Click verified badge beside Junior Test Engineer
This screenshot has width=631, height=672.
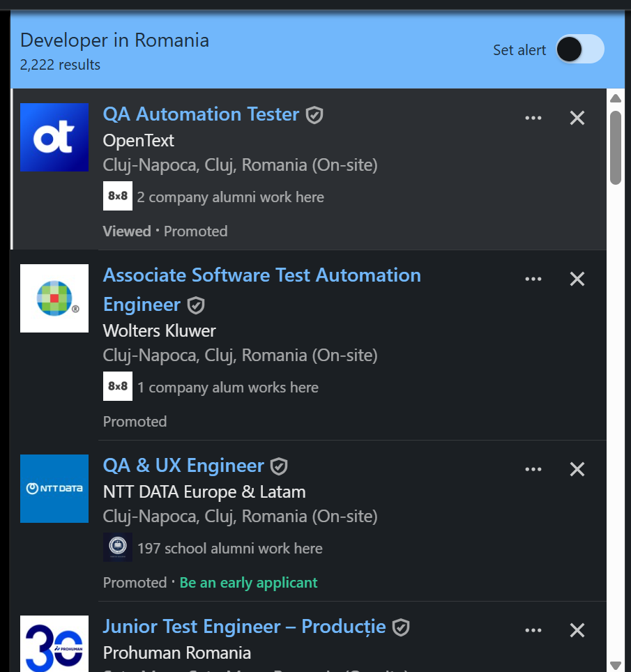pos(401,627)
